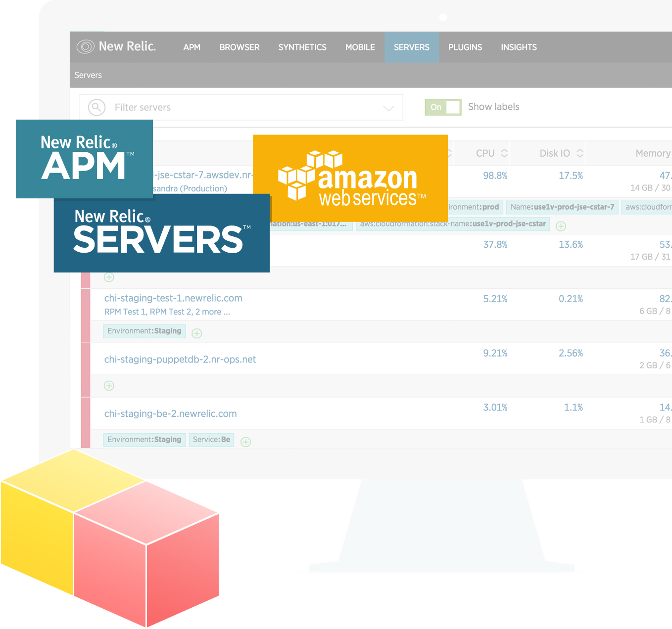Click the New Relic APM logo tile

click(84, 159)
